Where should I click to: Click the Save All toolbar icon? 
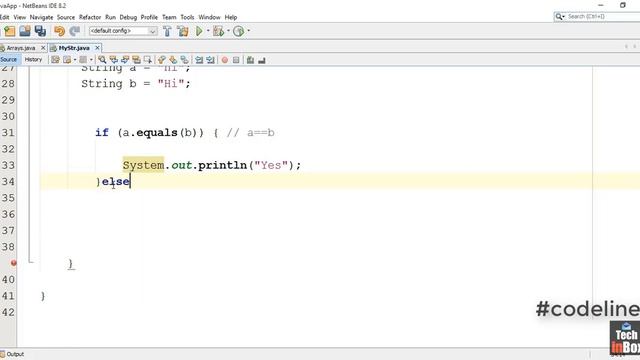click(x=40, y=31)
